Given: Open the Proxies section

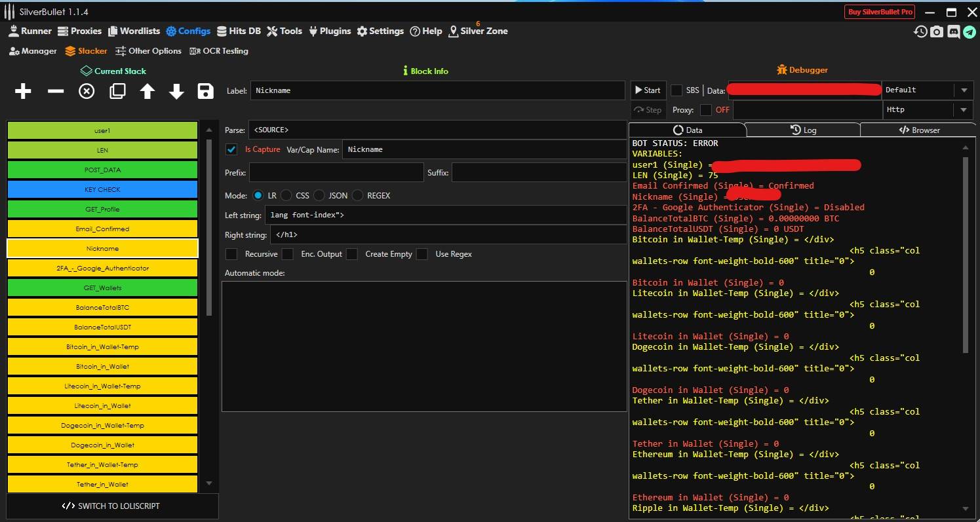Looking at the screenshot, I should (79, 31).
